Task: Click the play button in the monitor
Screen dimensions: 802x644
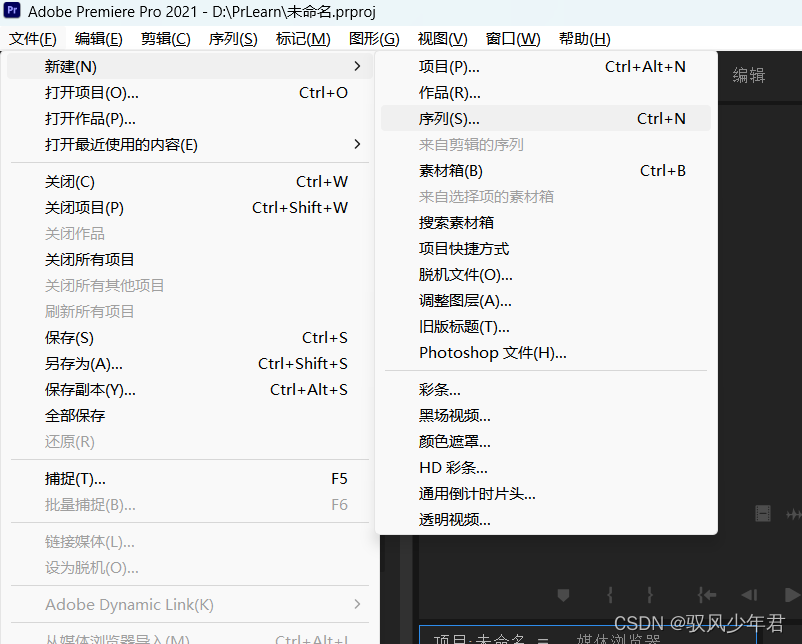Action: [792, 595]
